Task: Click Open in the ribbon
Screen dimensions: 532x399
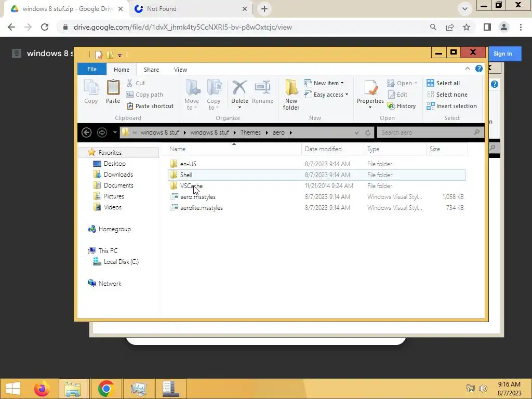Action: coord(402,83)
